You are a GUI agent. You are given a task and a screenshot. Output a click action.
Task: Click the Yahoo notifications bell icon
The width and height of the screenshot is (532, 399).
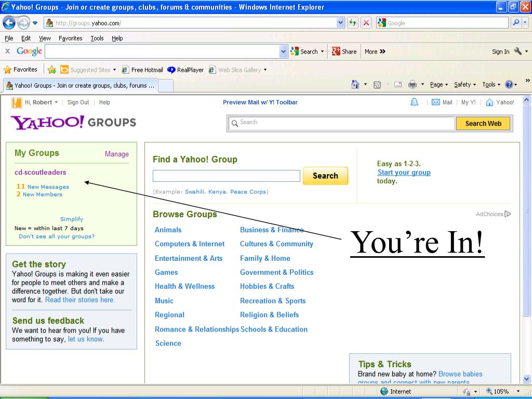tap(414, 102)
